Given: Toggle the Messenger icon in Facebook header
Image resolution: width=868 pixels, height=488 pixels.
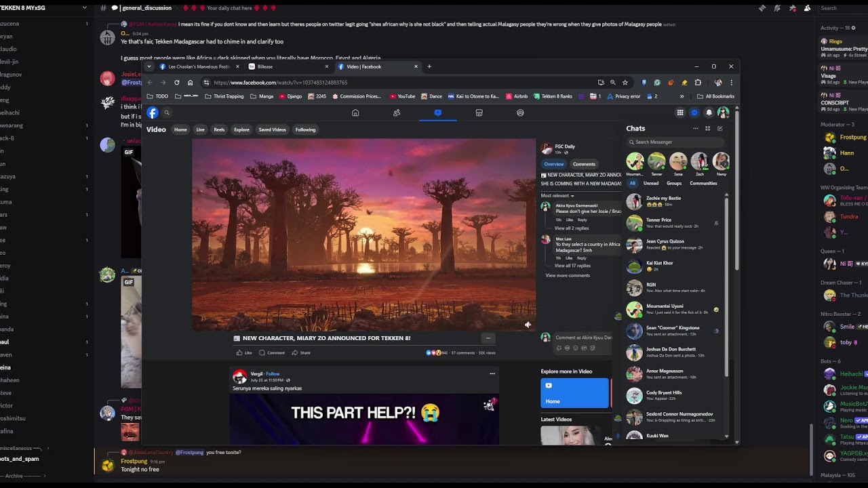Looking at the screenshot, I should tap(694, 113).
